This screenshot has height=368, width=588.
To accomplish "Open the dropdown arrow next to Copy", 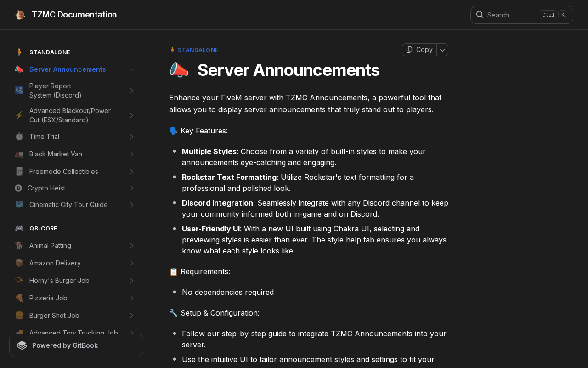I will click(442, 50).
